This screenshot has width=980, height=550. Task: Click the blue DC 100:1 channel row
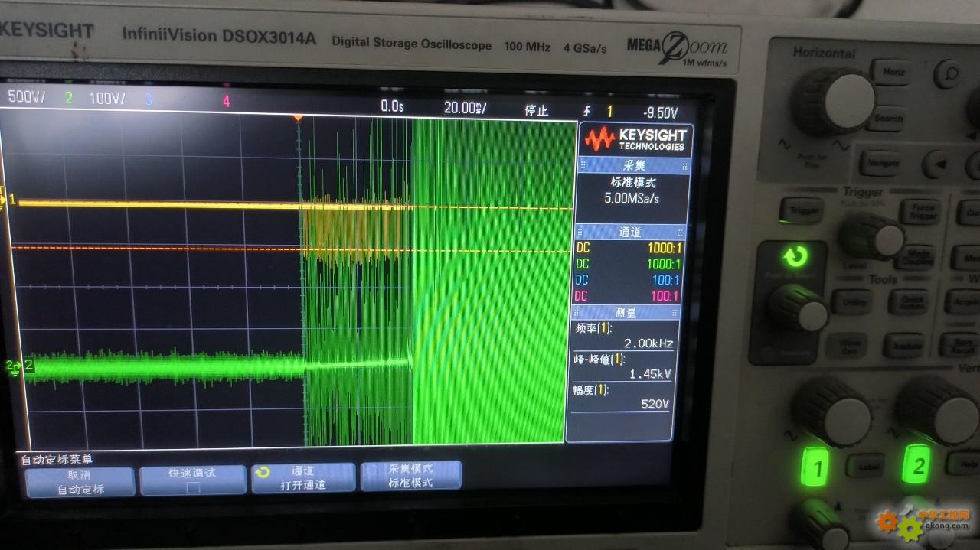628,280
